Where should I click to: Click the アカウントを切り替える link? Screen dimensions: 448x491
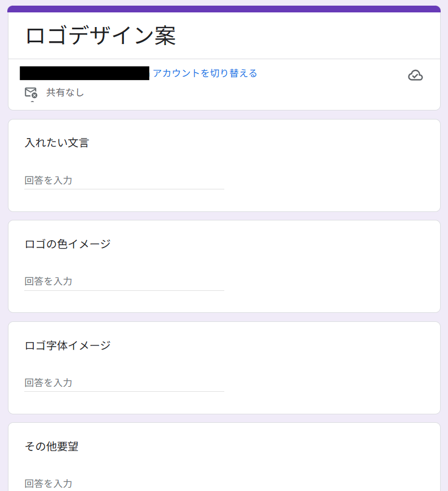205,73
